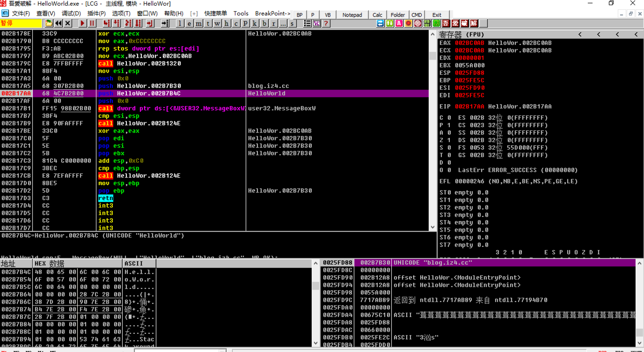Click the blue swap-arrows plugin icon
Image resolution: width=644 pixels, height=352 pixels.
click(380, 23)
